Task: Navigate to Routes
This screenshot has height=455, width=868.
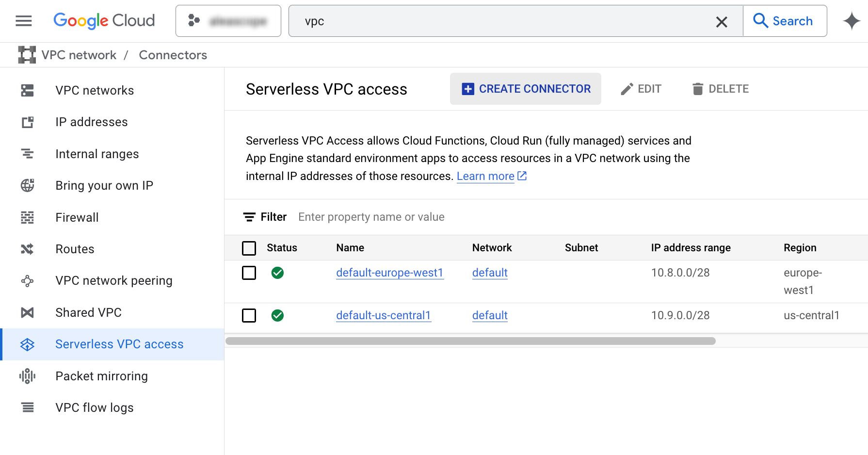Action: (x=75, y=249)
